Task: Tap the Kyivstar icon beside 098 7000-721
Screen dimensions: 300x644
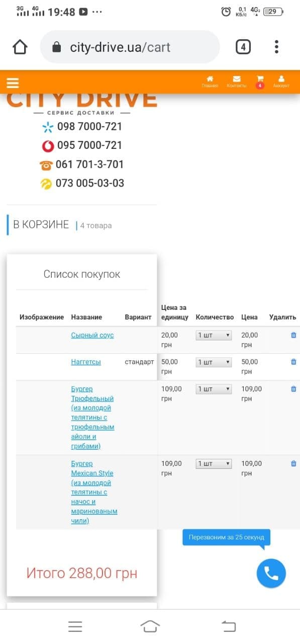Action: 47,127
